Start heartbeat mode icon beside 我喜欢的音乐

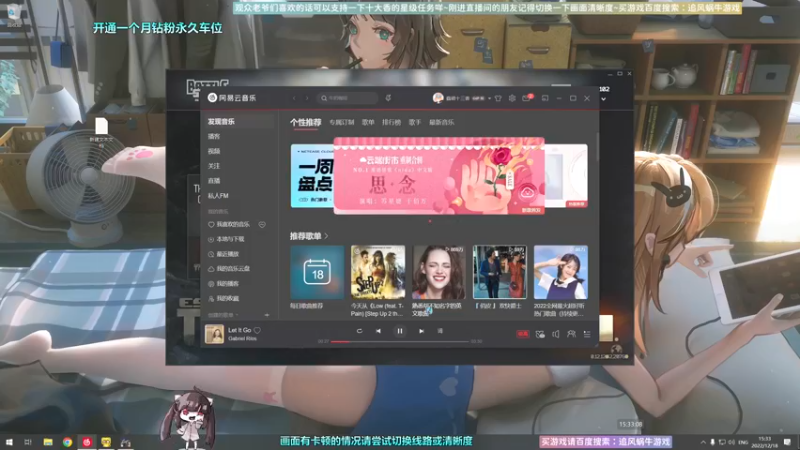pos(262,224)
